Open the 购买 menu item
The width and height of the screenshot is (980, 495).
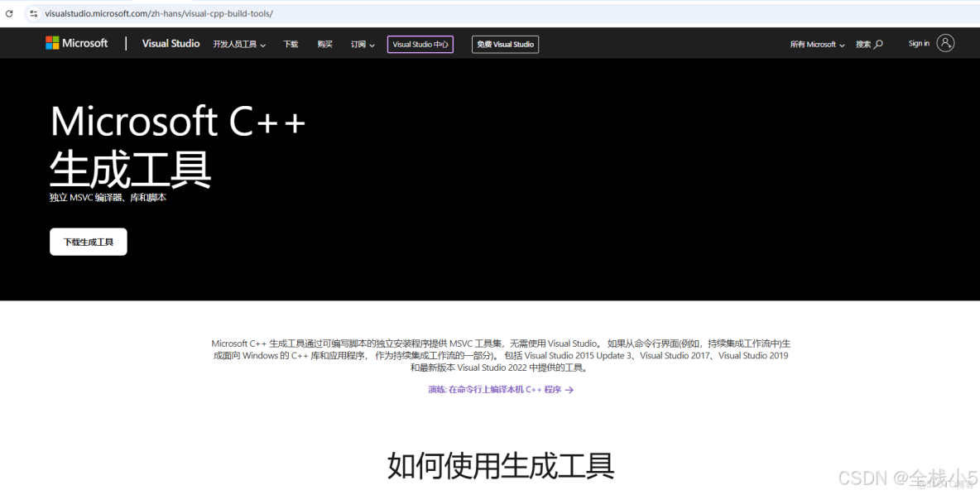pyautogui.click(x=324, y=45)
